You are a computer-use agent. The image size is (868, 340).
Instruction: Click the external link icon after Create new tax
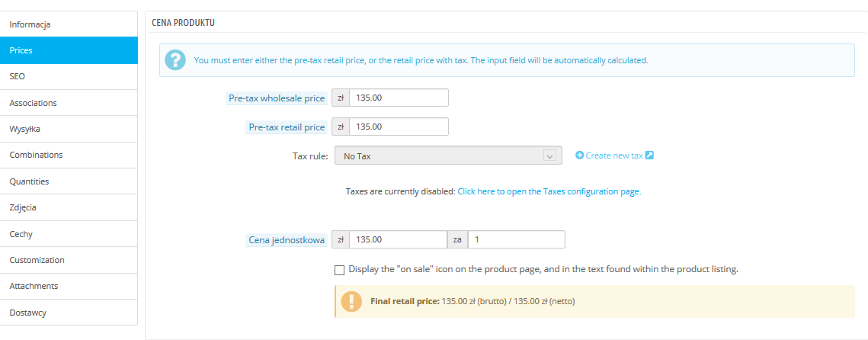[649, 156]
